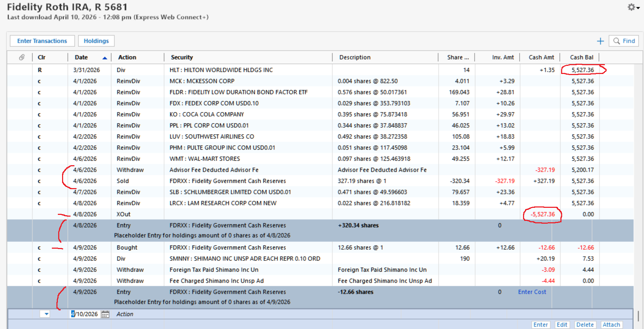Select the SMNNY Shimano Inc dividend row
This screenshot has height=329, width=644.
320,259
